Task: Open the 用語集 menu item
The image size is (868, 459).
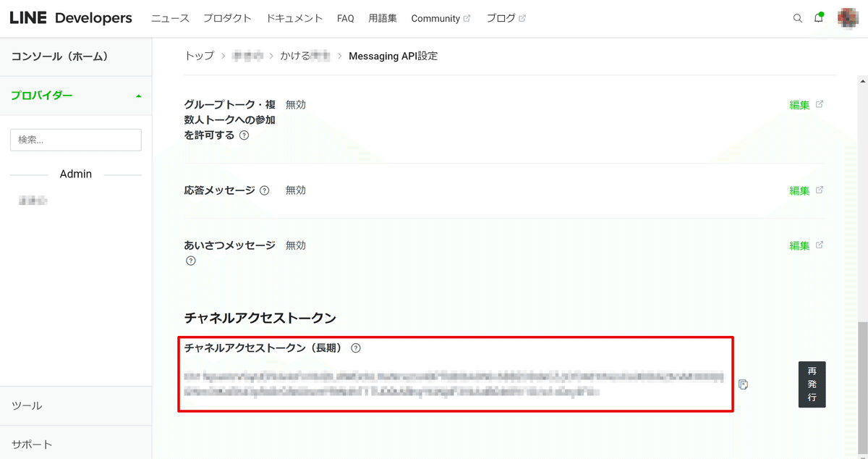Action: tap(383, 18)
